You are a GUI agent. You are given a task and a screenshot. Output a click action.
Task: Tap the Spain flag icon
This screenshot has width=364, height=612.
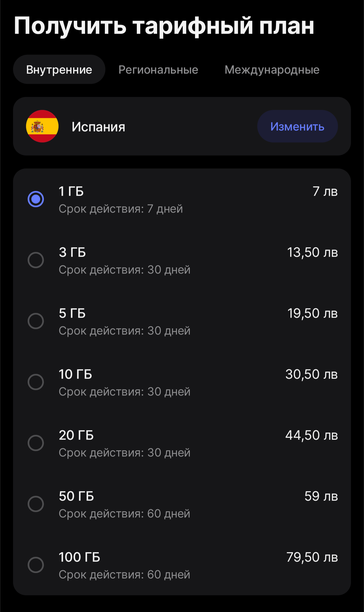(x=42, y=126)
